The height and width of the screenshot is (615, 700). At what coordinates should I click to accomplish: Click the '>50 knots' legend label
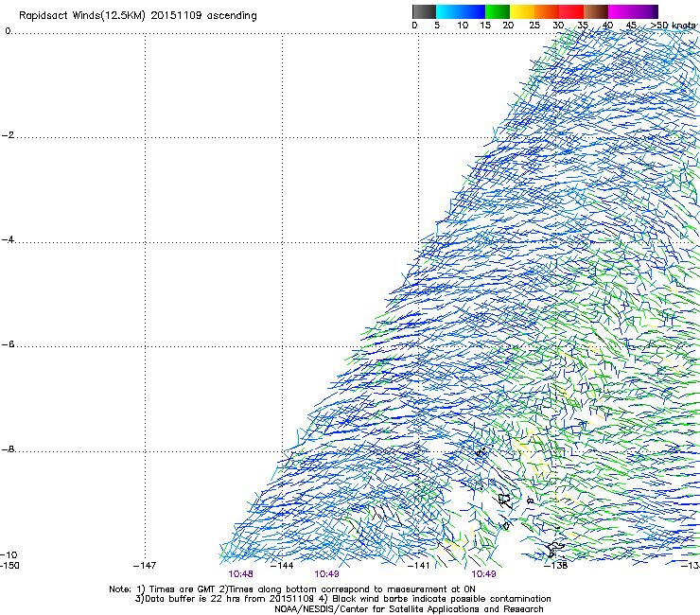(673, 26)
